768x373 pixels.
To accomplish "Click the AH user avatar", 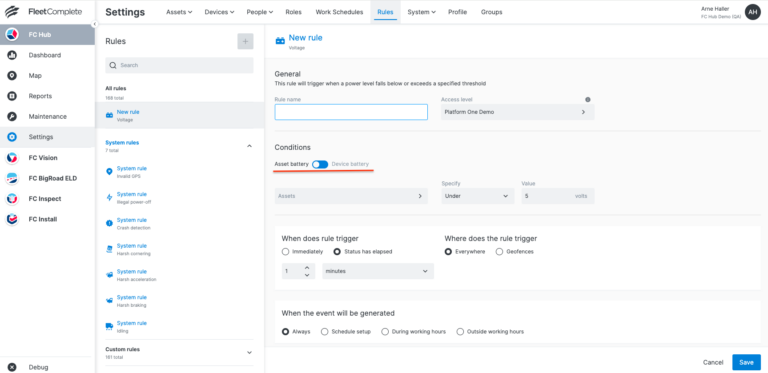I will click(752, 12).
